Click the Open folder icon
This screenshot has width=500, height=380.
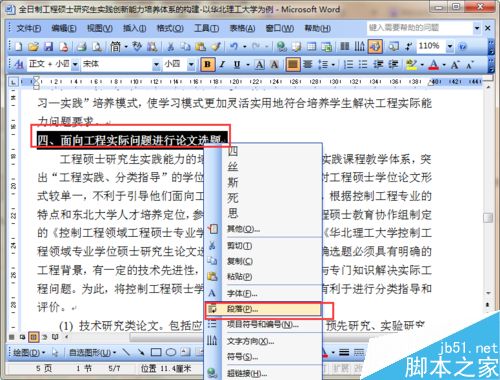click(33, 47)
